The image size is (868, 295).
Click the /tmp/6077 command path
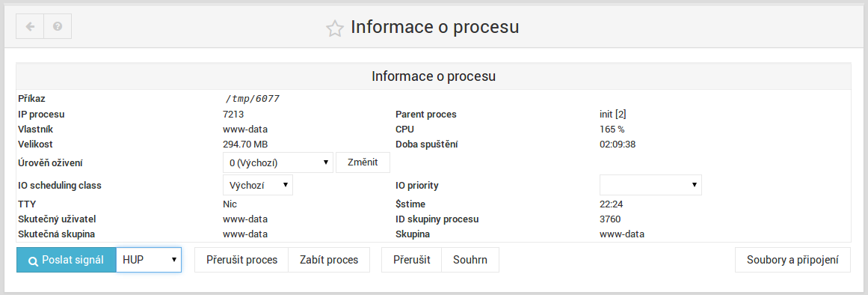253,99
